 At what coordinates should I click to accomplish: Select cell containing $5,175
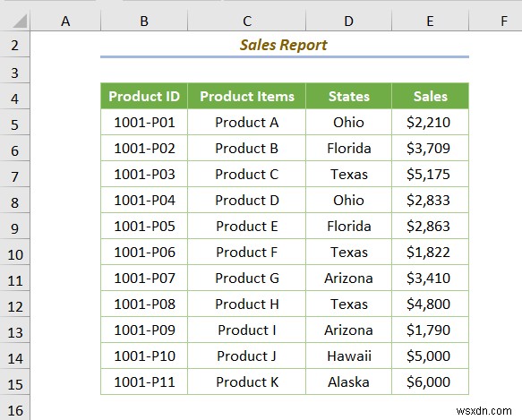pyautogui.click(x=430, y=175)
